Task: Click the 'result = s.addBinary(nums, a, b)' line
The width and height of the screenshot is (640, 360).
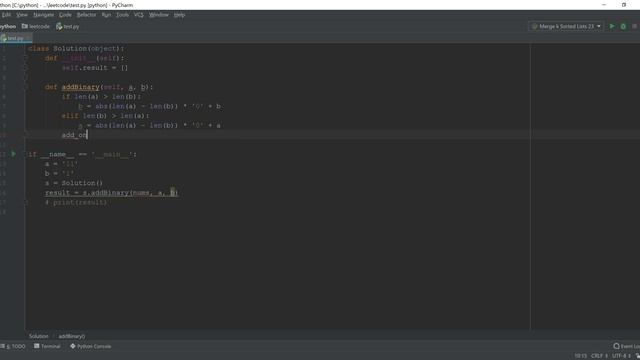Action: pos(111,193)
